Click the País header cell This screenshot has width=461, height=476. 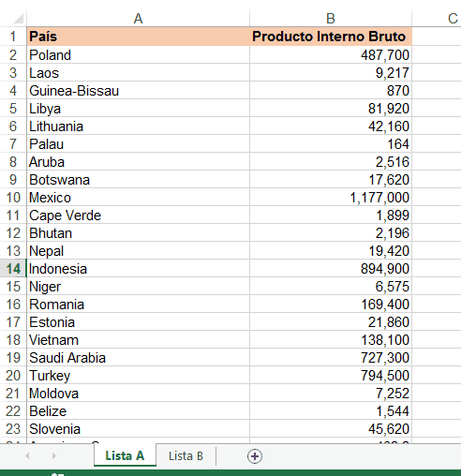pyautogui.click(x=138, y=37)
